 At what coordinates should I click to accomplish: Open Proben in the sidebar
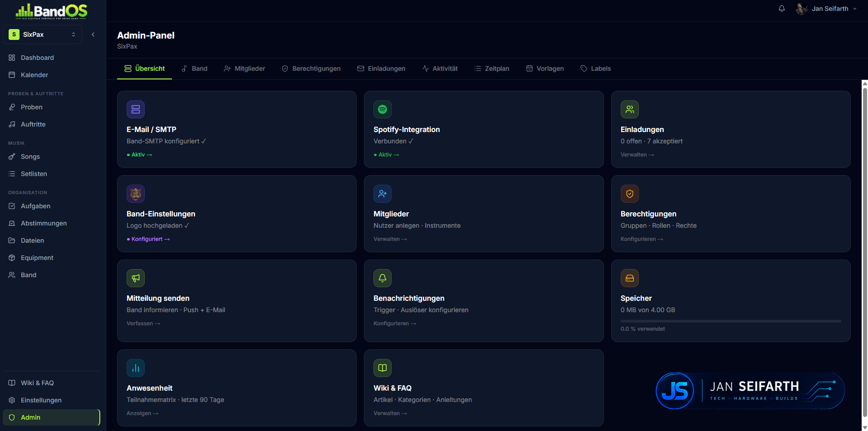point(52,107)
